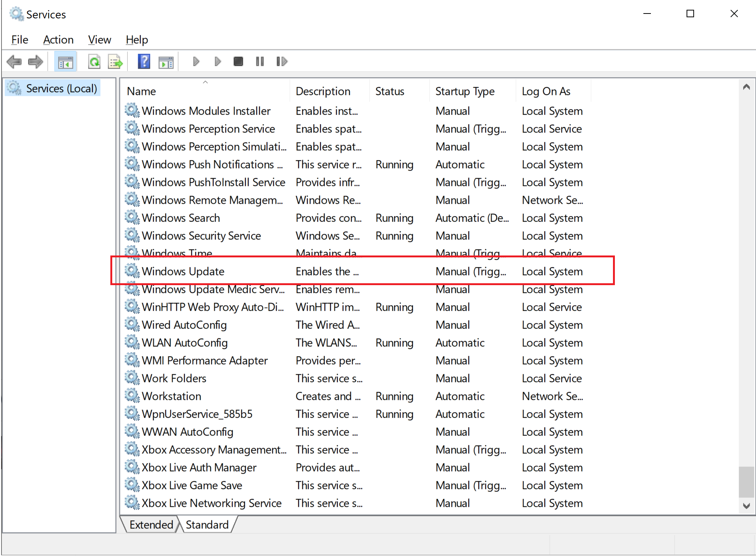Select Xbox Live Auth Manager row
Viewport: 756px width, 556px height.
pyautogui.click(x=358, y=467)
